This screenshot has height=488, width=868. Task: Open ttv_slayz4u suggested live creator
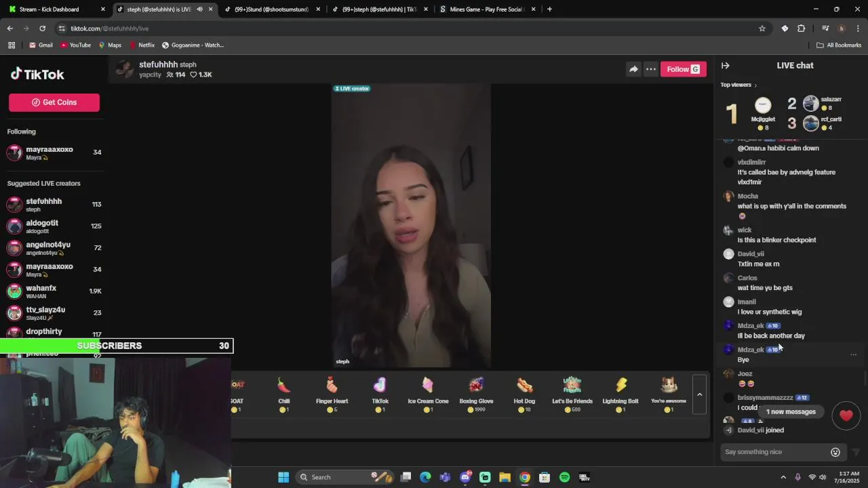click(x=54, y=313)
